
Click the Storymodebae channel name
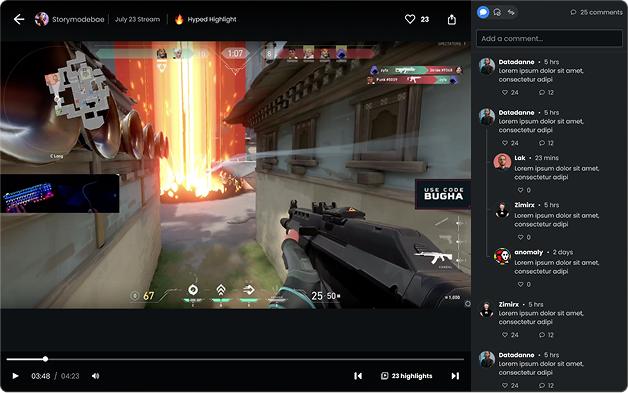(x=78, y=19)
